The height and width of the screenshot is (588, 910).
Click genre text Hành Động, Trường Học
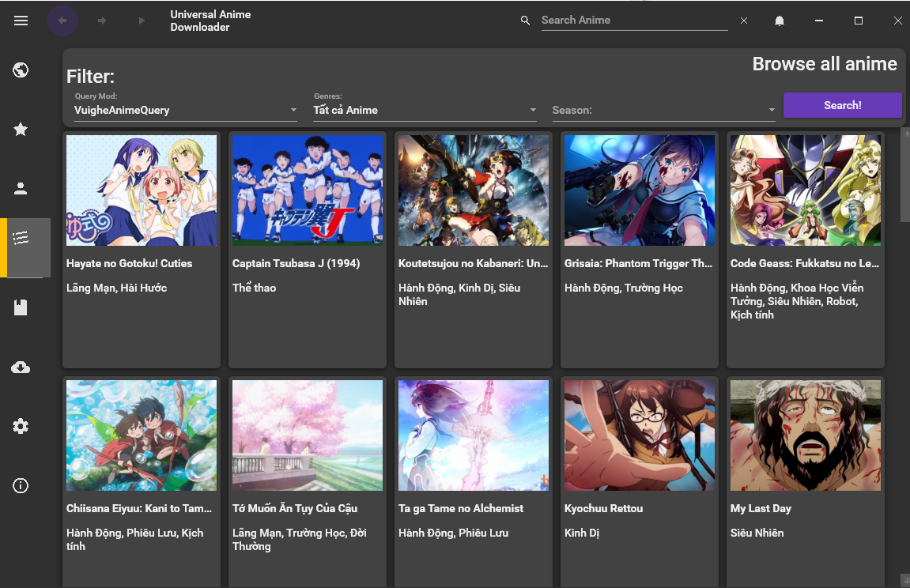pyautogui.click(x=623, y=288)
